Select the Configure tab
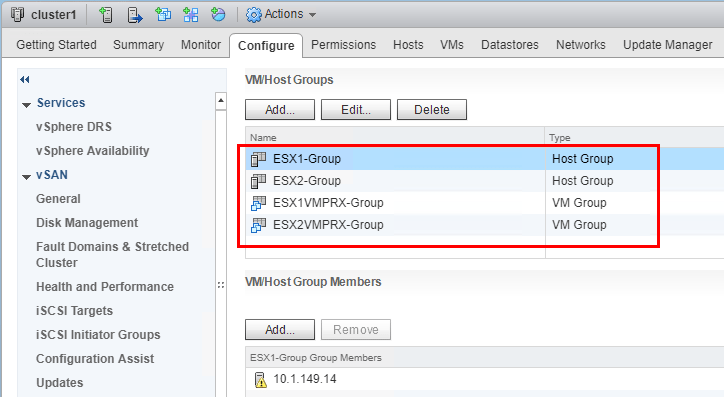This screenshot has width=724, height=397. tap(266, 46)
